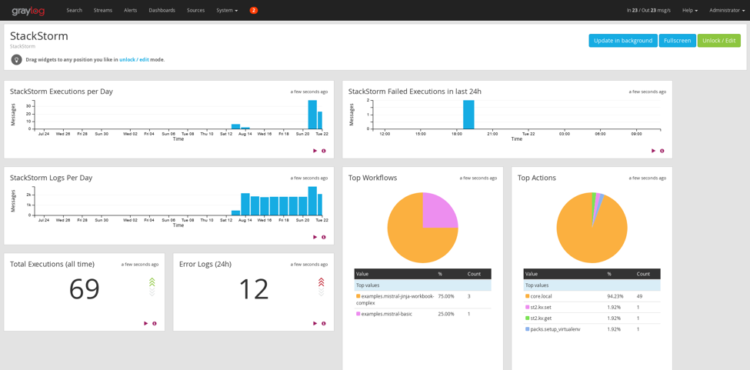This screenshot has height=370, width=750.
Task: Click the big number 12
Action: [x=254, y=289]
